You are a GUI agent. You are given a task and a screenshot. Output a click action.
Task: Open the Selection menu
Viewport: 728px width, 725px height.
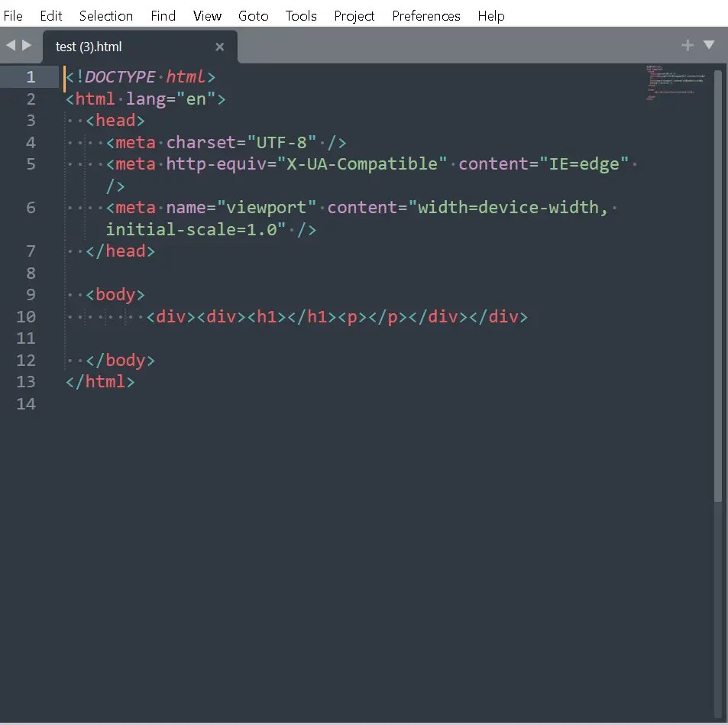click(105, 15)
